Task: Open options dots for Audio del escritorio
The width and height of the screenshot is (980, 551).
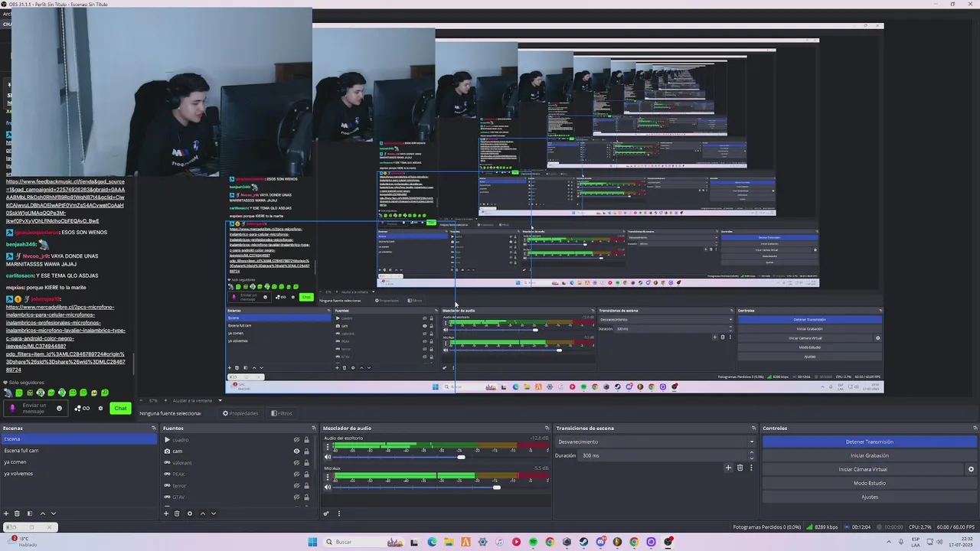Action: 328,448
